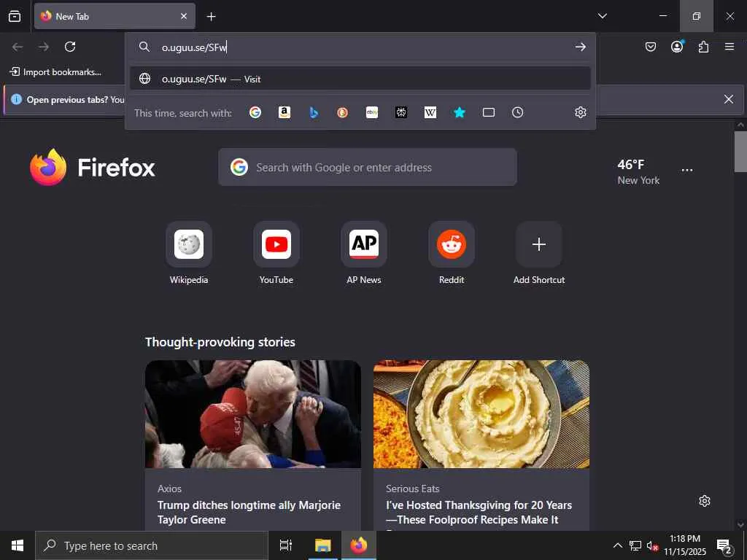The image size is (747, 560).
Task: Open the Firefox View icon
Action: (15, 16)
